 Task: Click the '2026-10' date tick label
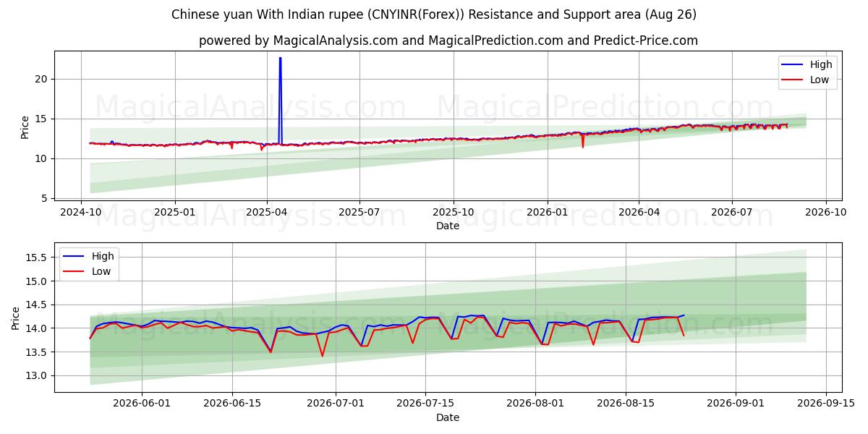click(x=825, y=212)
